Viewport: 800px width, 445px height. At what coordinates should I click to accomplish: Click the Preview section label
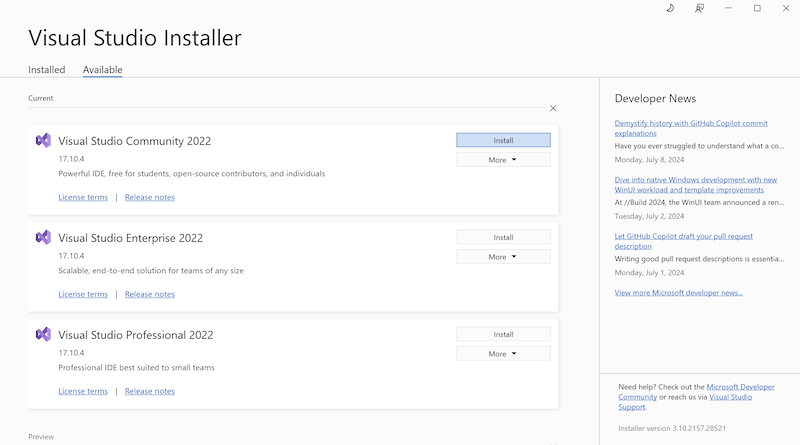point(41,437)
